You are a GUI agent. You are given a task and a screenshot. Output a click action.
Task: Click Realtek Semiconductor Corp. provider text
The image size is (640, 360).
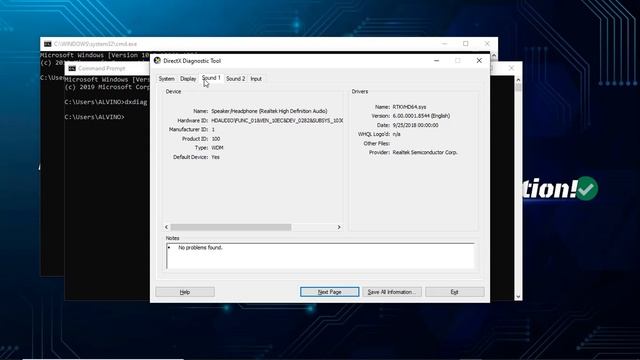[x=425, y=152]
